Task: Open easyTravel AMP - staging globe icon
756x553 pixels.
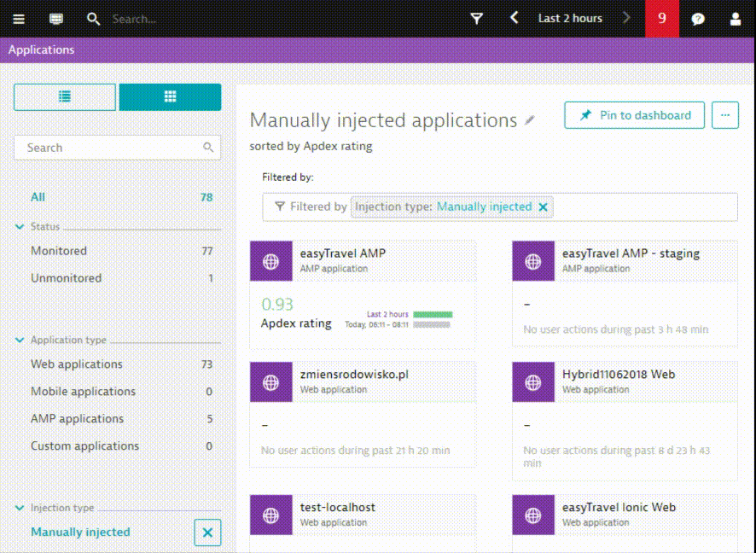Action: point(533,261)
